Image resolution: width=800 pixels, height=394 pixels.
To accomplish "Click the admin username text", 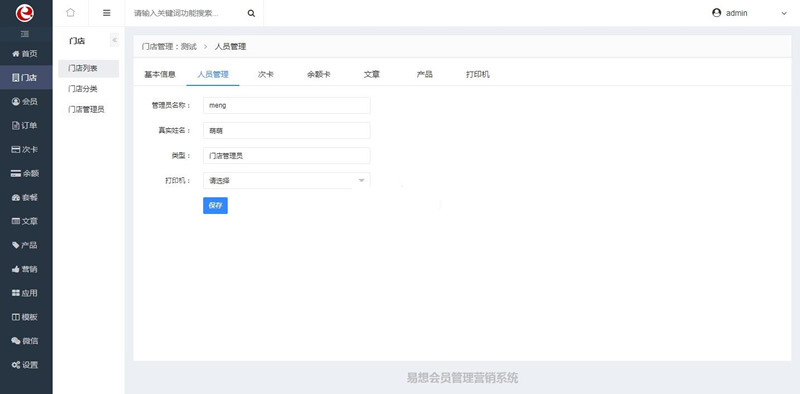I will 737,13.
